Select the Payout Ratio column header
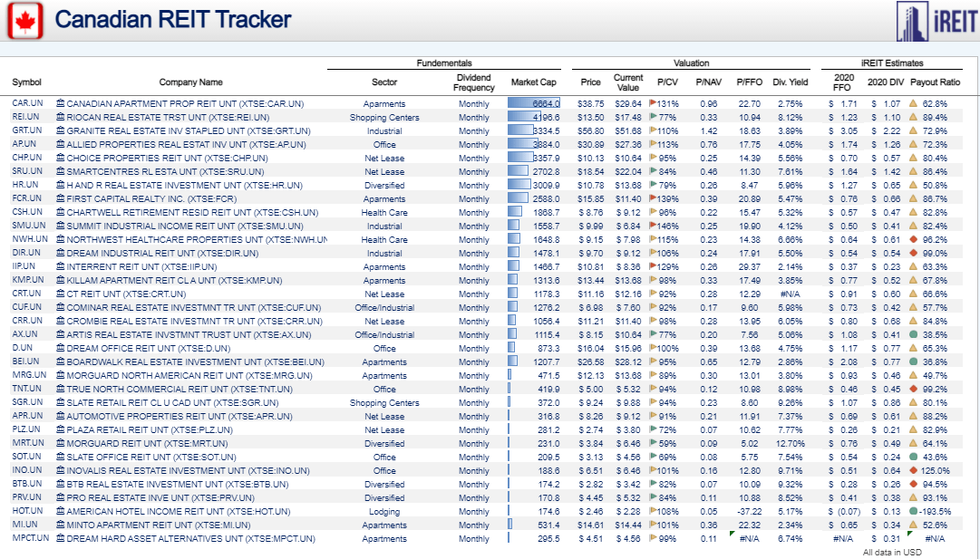This screenshot has height=559, width=980. pos(935,82)
